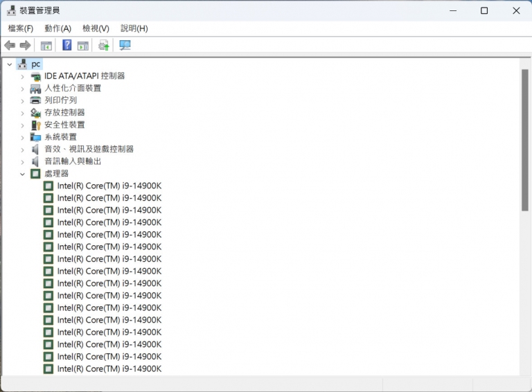The height and width of the screenshot is (392, 532).
Task: Expand the 存放控制器 node
Action: point(22,114)
